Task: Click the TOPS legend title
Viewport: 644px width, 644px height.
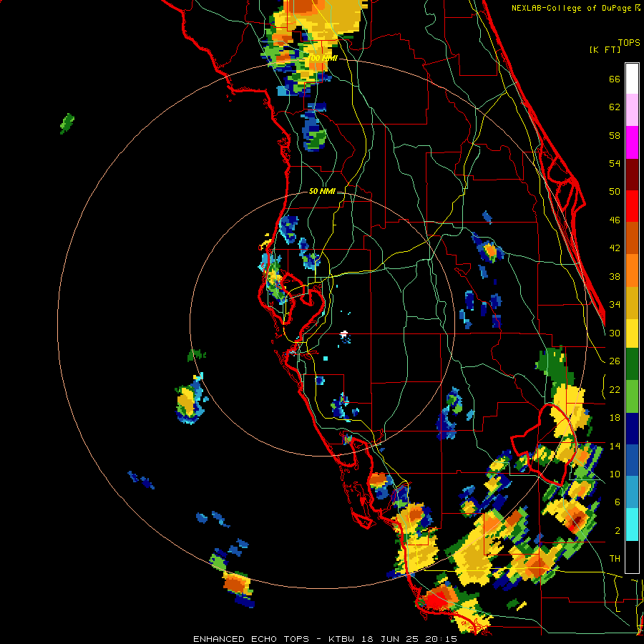Action: pyautogui.click(x=629, y=43)
